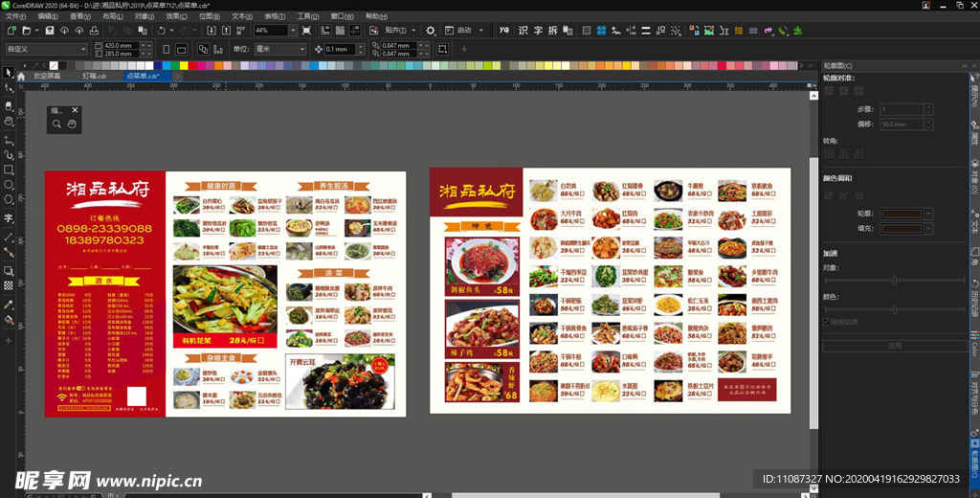Select the Text tool in the toolbox
Image resolution: width=980 pixels, height=498 pixels.
[9, 218]
